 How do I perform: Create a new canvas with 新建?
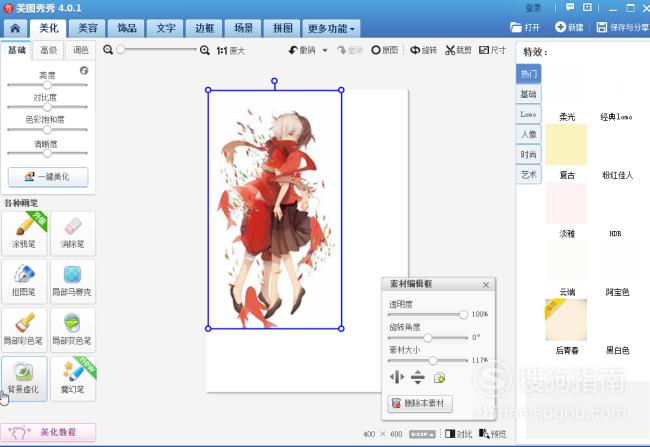click(569, 27)
